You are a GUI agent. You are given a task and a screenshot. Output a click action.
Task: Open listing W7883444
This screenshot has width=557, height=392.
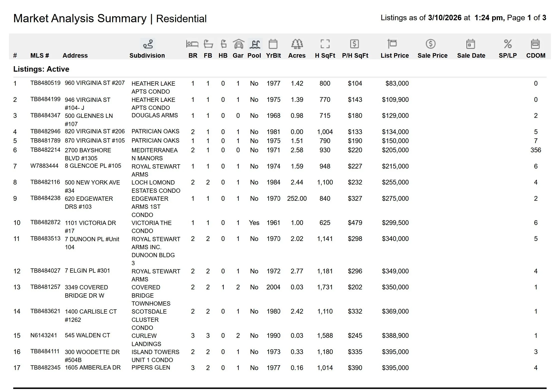[44, 166]
